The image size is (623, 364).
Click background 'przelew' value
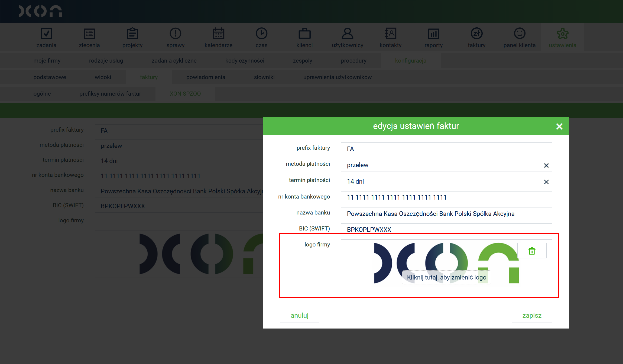(111, 146)
